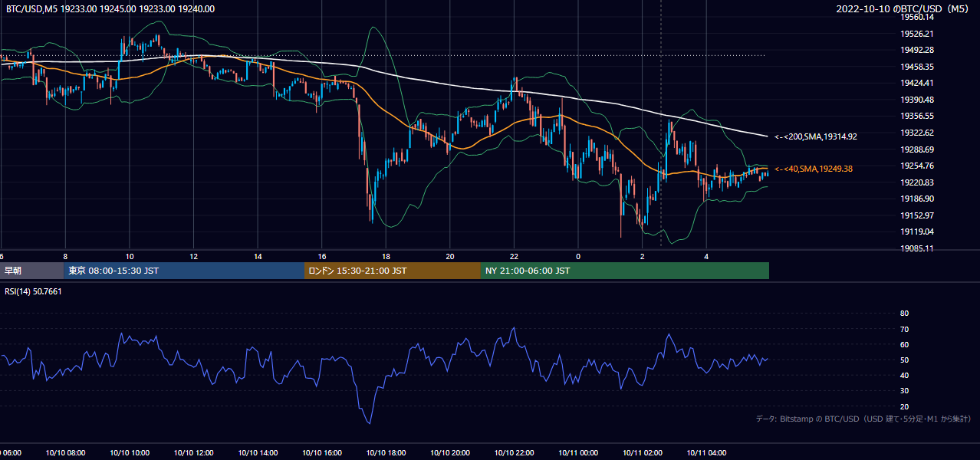This screenshot has width=980, height=460.
Task: Click RSI scale value 80
Action: tap(904, 314)
